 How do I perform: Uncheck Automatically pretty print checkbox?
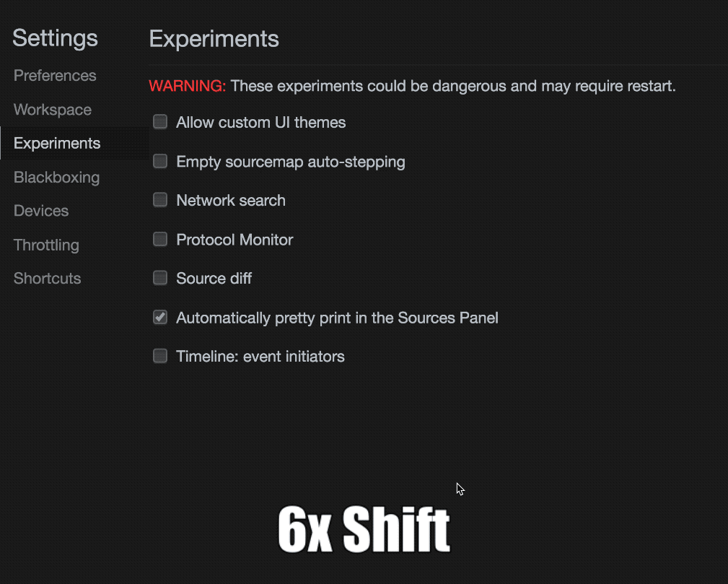tap(160, 317)
